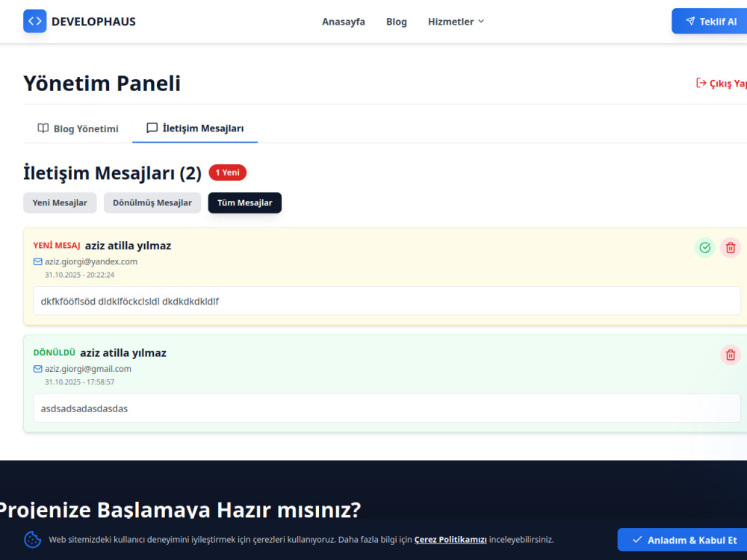The height and width of the screenshot is (560, 747).
Task: Click message body asdsadsadasdasdas
Action: (387, 408)
